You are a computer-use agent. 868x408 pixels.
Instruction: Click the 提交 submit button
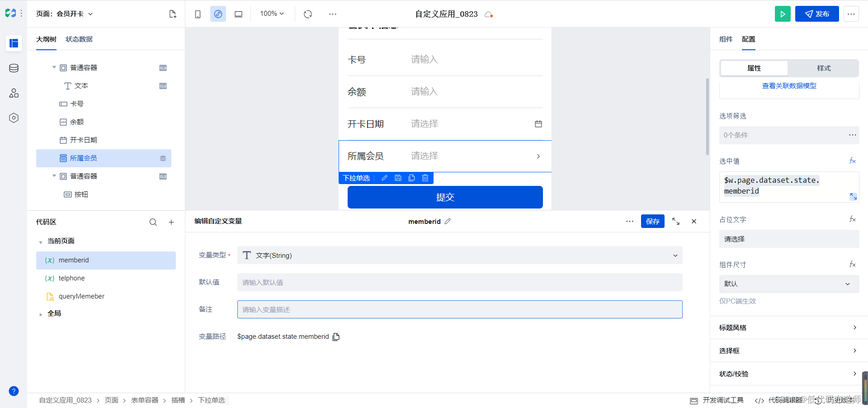(445, 197)
